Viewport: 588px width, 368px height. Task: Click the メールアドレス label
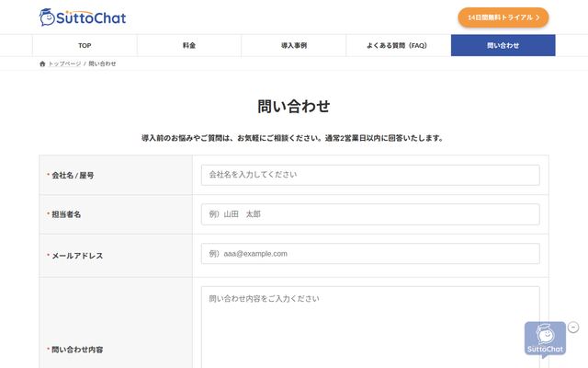tap(77, 256)
